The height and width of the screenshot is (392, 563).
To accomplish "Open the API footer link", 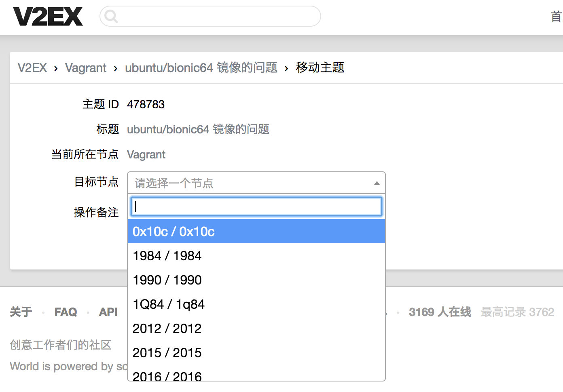I will pos(108,312).
